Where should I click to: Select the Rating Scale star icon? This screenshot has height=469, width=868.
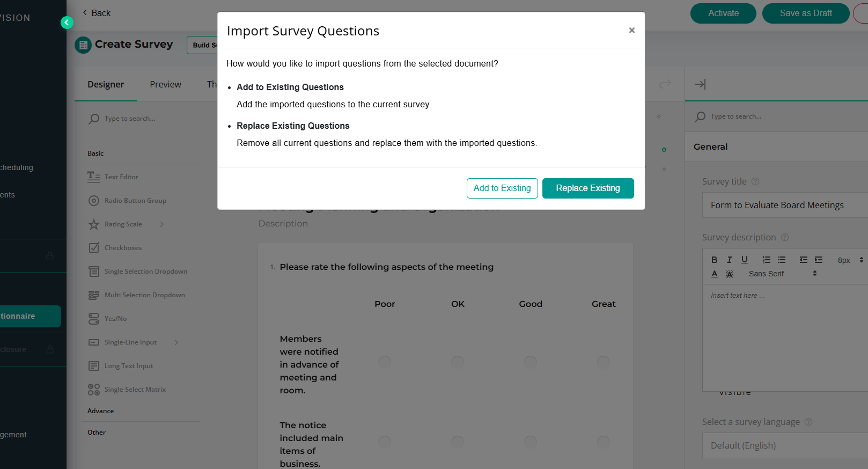(x=94, y=224)
